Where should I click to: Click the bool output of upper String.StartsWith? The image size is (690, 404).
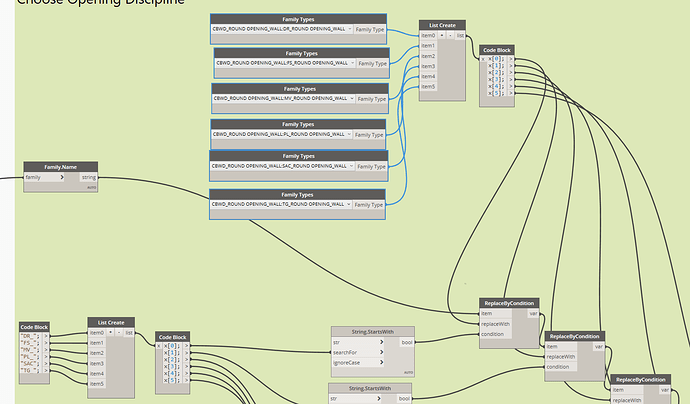tap(407, 342)
